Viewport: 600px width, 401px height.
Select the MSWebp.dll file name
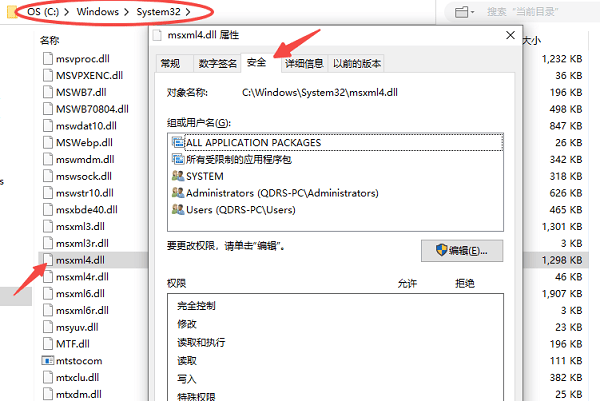pyautogui.click(x=84, y=143)
